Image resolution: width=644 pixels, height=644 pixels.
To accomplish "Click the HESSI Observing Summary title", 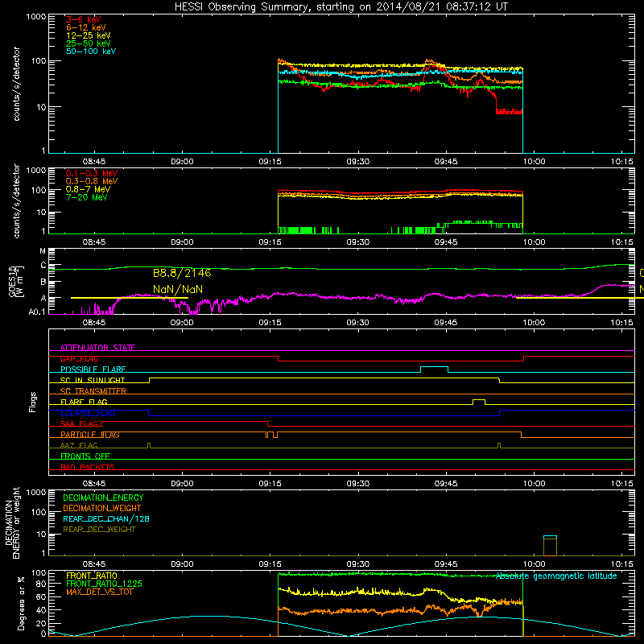I will pos(341,6).
